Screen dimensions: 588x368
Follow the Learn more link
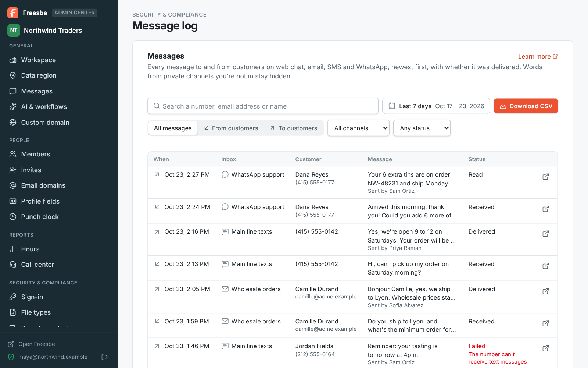click(x=538, y=56)
